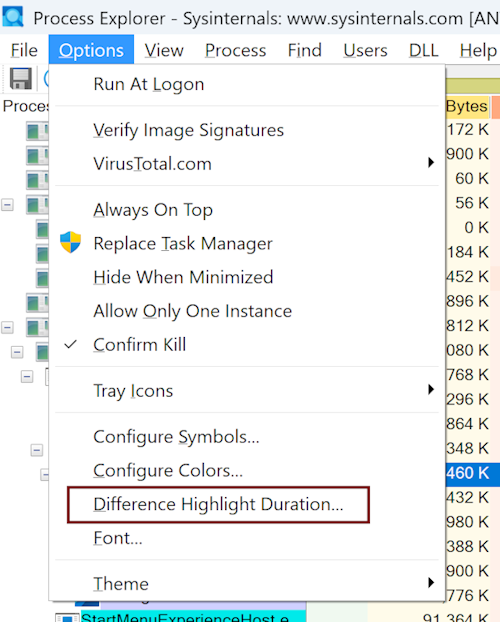Expand the Tray Icons submenu
The image size is (500, 622).
point(246,391)
